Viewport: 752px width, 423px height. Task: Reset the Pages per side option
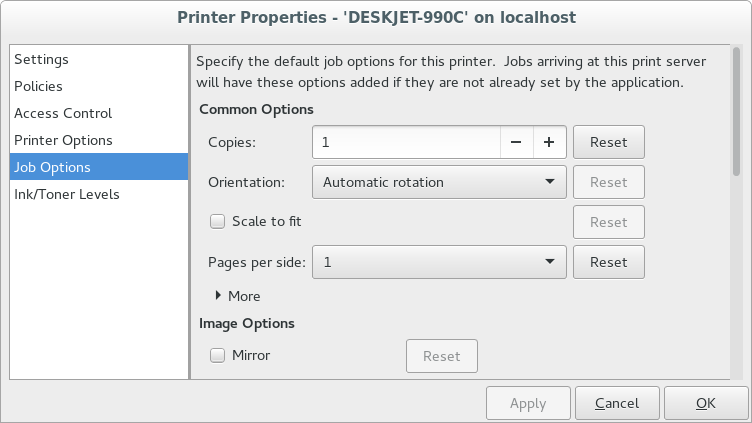tap(608, 262)
